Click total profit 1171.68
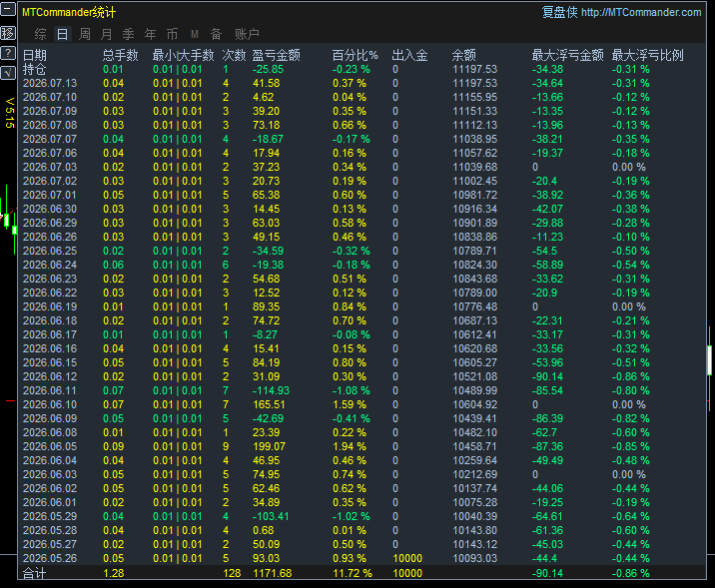 click(273, 573)
